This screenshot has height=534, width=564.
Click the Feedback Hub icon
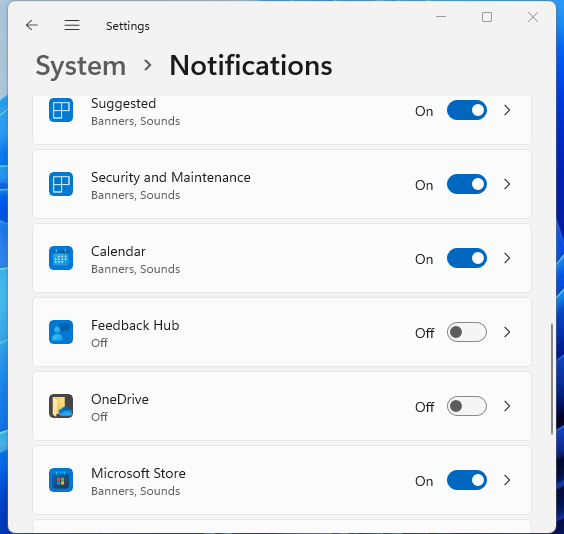click(x=61, y=332)
